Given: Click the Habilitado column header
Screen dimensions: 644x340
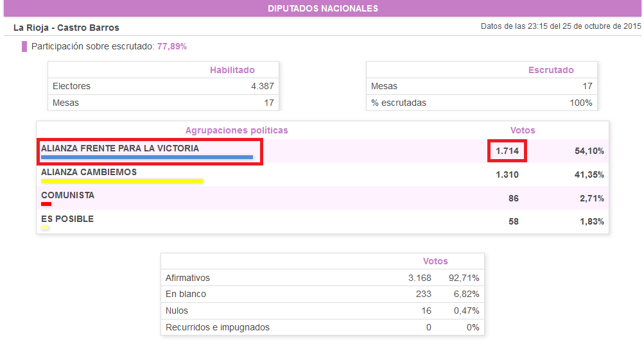Looking at the screenshot, I should 232,70.
